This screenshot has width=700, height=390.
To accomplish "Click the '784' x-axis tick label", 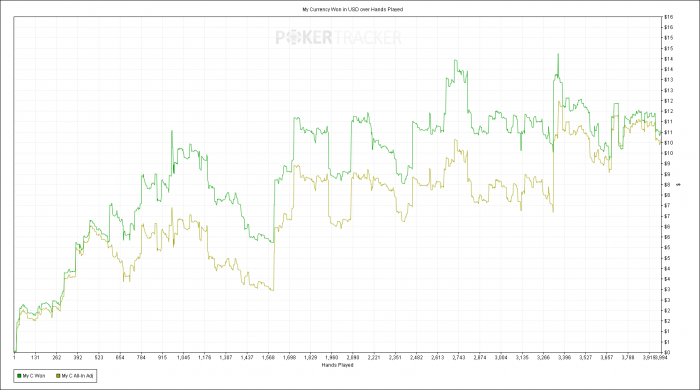I will (141, 357).
